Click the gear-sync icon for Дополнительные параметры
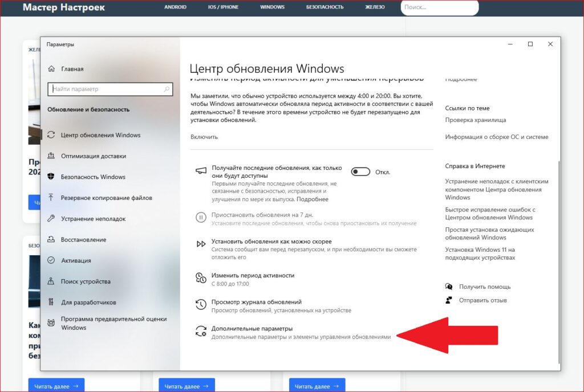 point(201,331)
